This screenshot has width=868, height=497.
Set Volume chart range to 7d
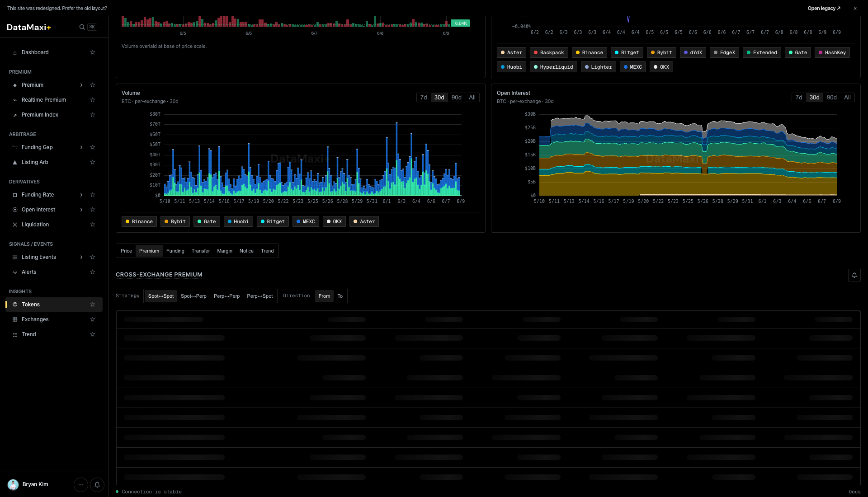(x=424, y=98)
